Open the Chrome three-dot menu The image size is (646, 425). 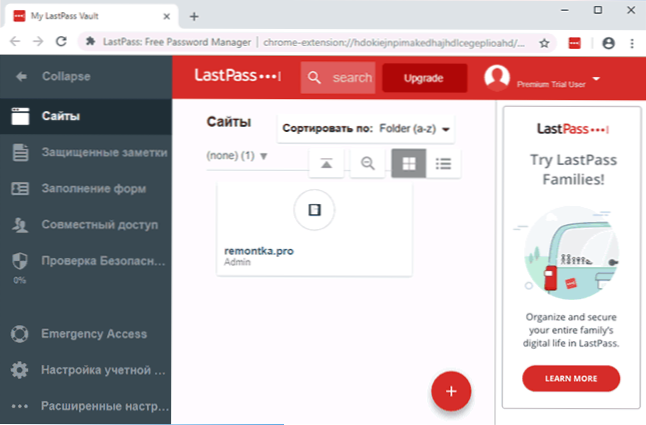coord(632,43)
